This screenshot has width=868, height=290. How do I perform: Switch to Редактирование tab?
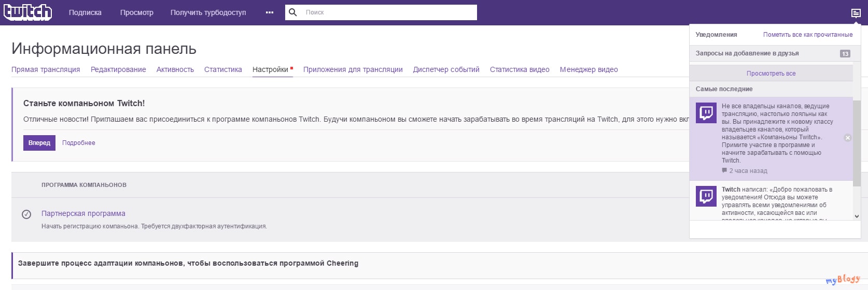pos(118,69)
